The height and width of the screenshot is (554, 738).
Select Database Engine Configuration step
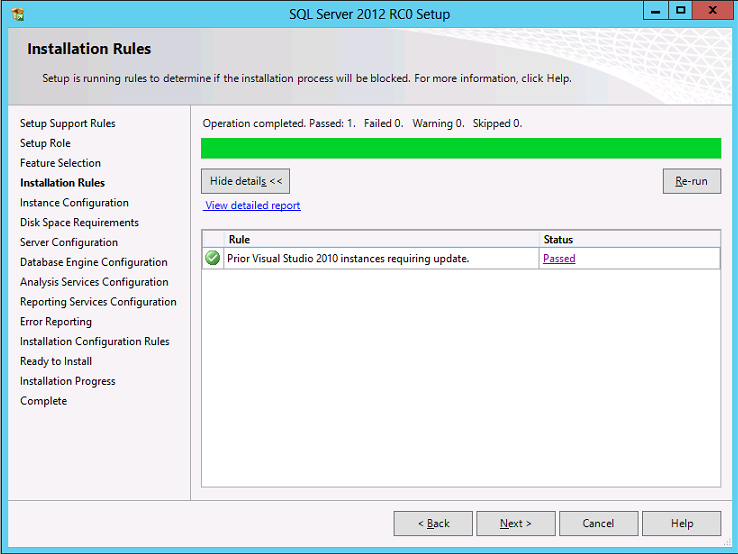click(x=94, y=262)
